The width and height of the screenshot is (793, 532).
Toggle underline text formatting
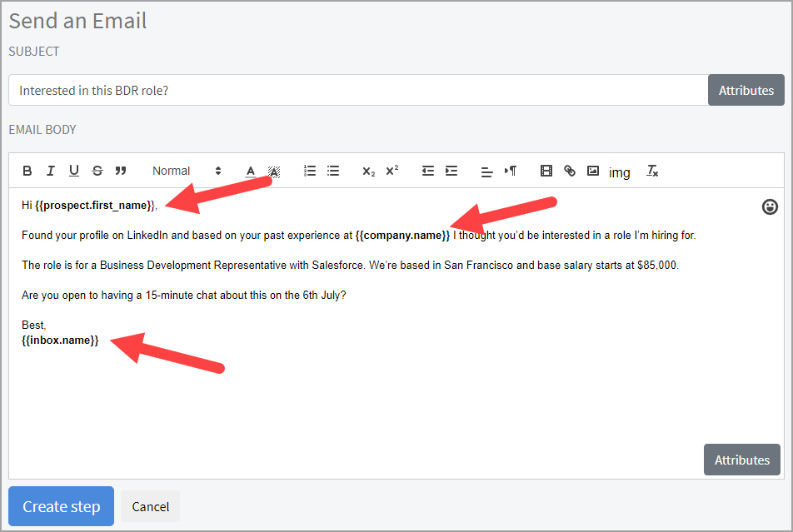(74, 171)
